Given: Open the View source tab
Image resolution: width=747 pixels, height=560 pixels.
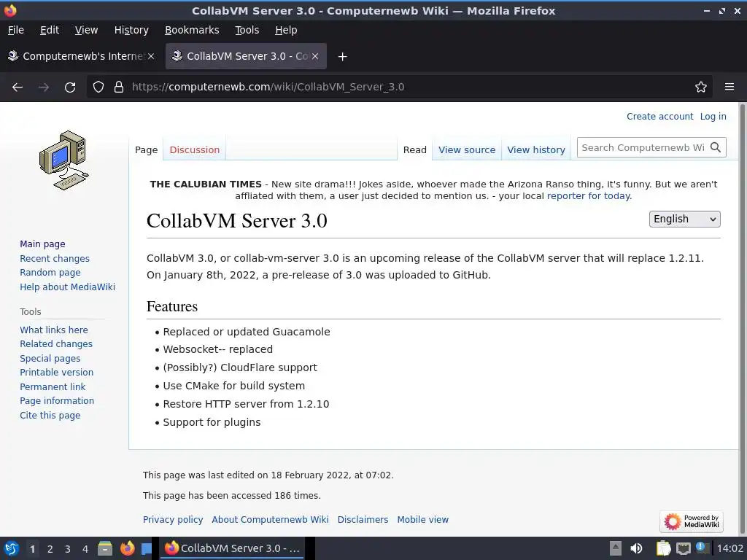Looking at the screenshot, I should [467, 150].
